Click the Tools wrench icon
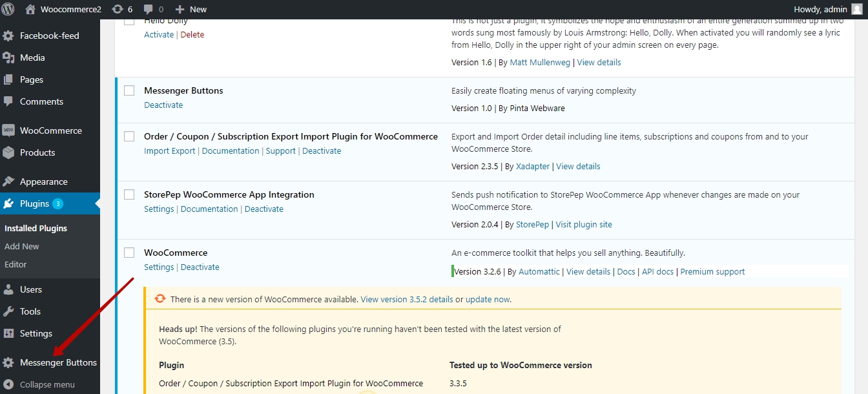The width and height of the screenshot is (868, 394). click(x=8, y=311)
